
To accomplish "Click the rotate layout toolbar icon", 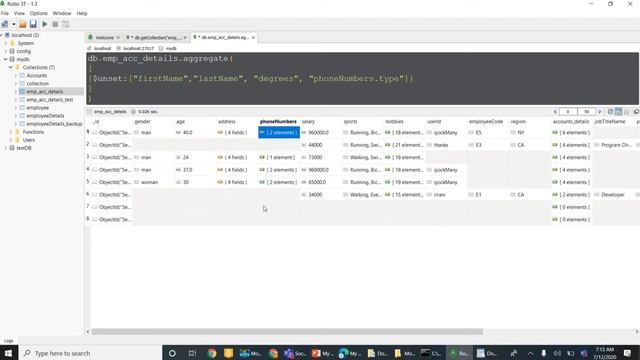I will point(65,24).
